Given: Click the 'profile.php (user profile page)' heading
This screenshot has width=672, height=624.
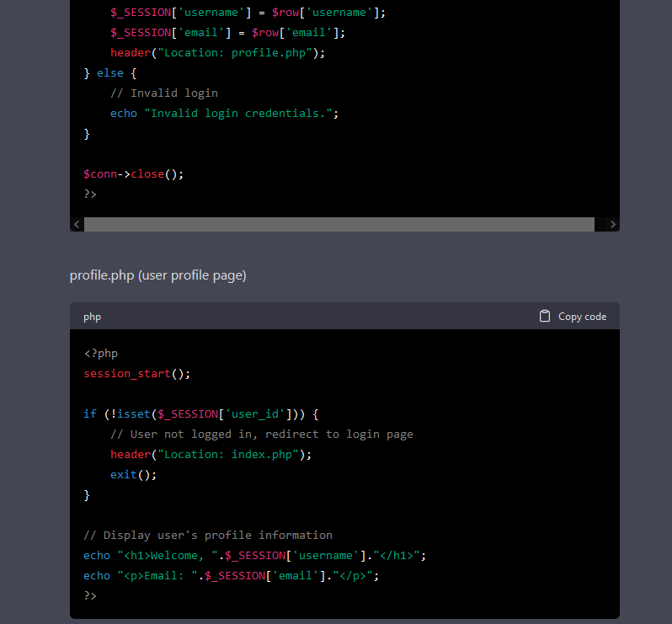Looking at the screenshot, I should pos(157,275).
